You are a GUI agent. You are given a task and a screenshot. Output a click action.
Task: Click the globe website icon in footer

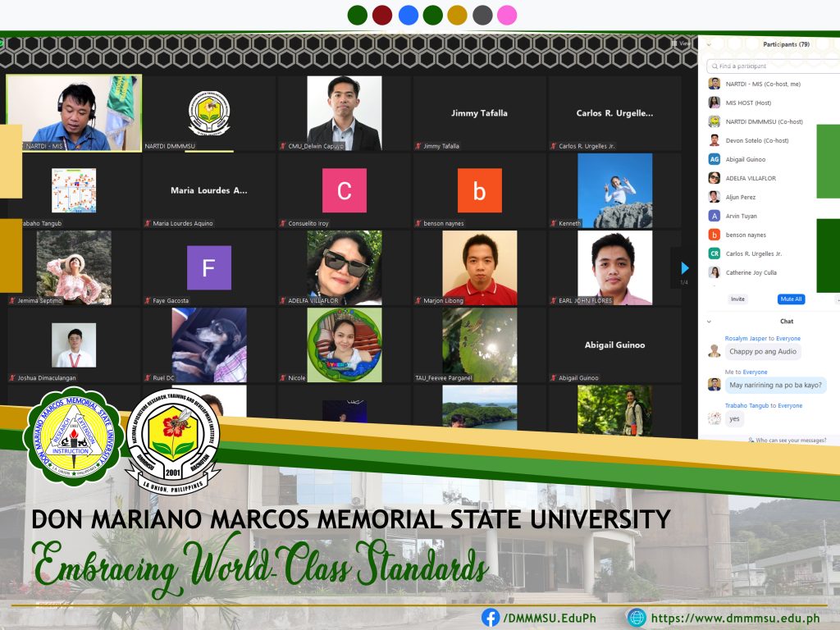(637, 618)
